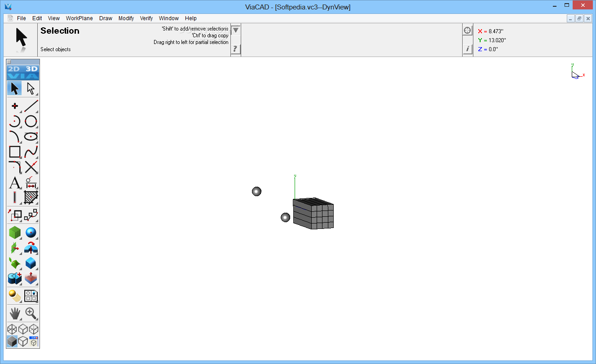Image resolution: width=596 pixels, height=364 pixels.
Task: Choose the Rectangle polygon tool
Action: (15, 152)
